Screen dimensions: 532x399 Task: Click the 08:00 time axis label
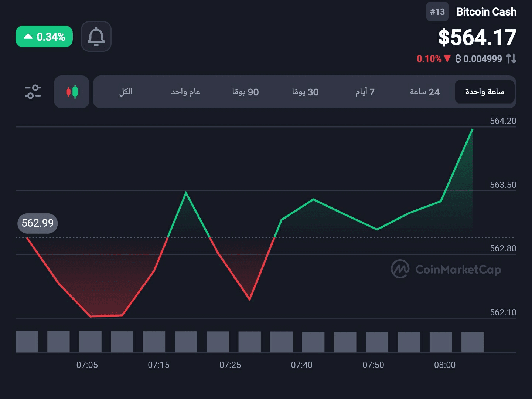click(x=445, y=365)
